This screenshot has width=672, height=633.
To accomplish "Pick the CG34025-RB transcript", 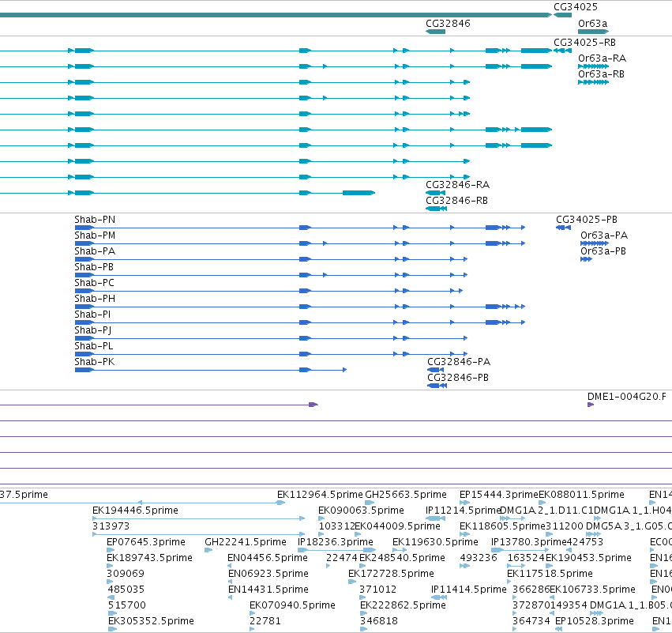I will [x=584, y=43].
